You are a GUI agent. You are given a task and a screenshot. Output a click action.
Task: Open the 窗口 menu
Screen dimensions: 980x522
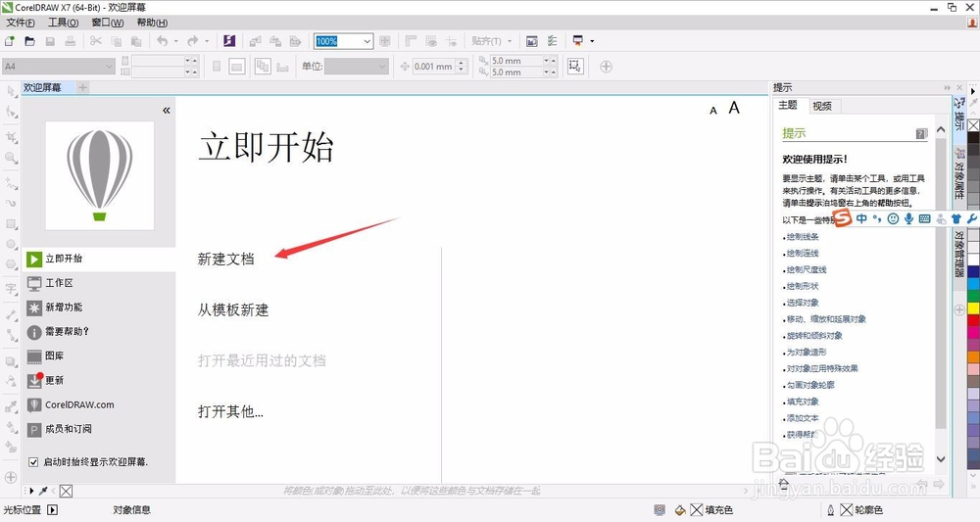click(x=108, y=23)
